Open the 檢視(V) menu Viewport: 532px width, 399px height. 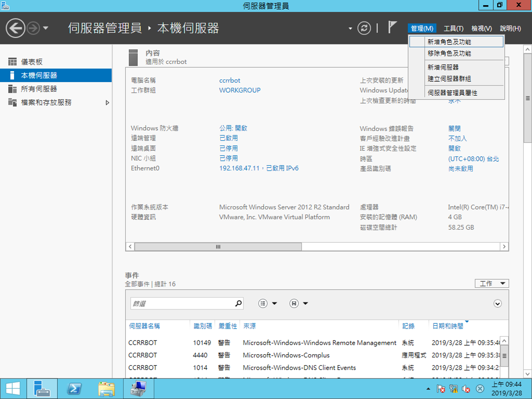click(x=481, y=28)
